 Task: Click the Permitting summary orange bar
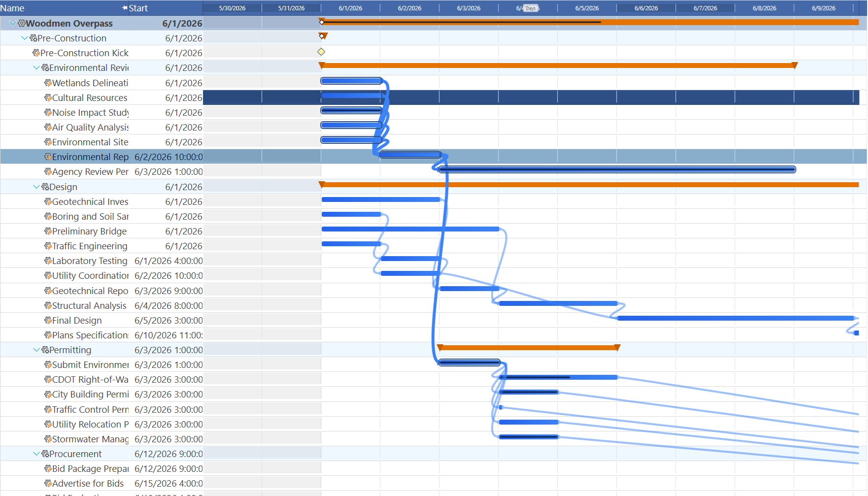click(x=528, y=348)
